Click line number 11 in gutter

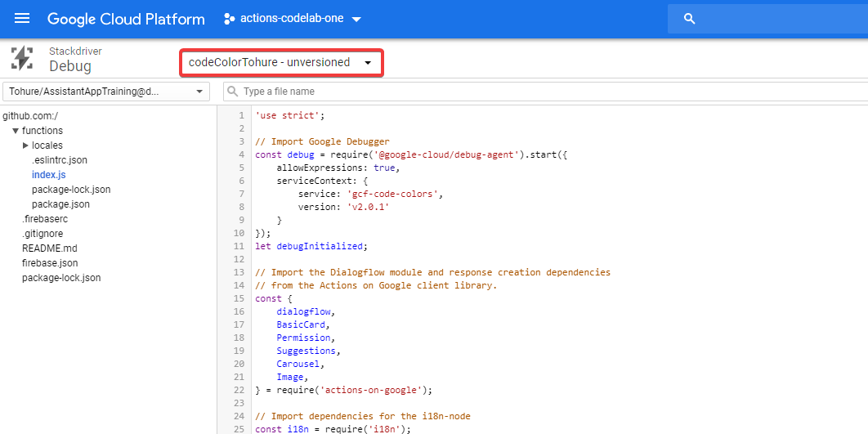239,246
